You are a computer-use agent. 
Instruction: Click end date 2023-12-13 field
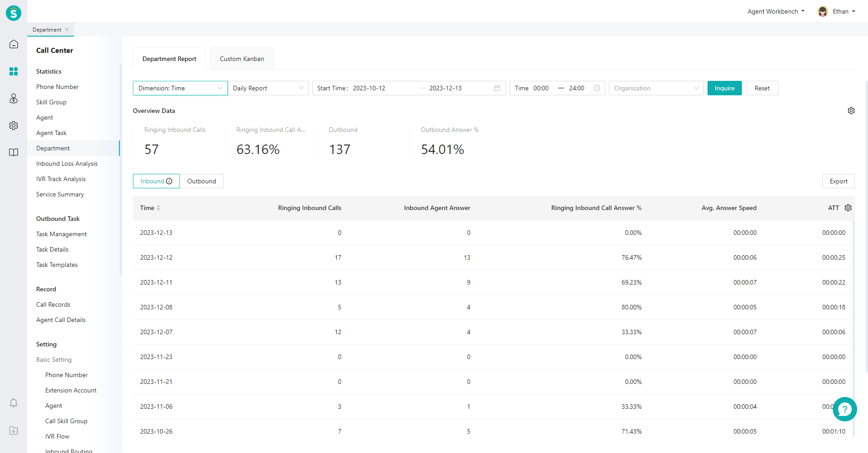[x=446, y=88]
